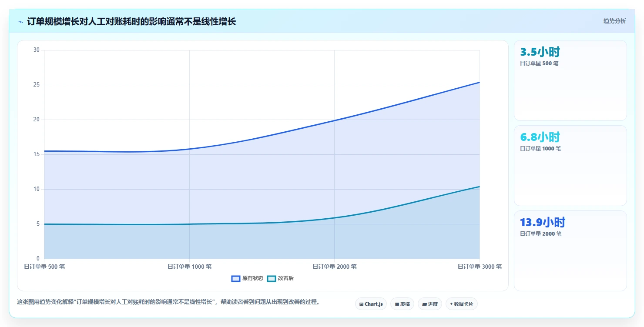644x327 pixels.
Task: Open the 13.9小时 data card
Action: coord(570,251)
